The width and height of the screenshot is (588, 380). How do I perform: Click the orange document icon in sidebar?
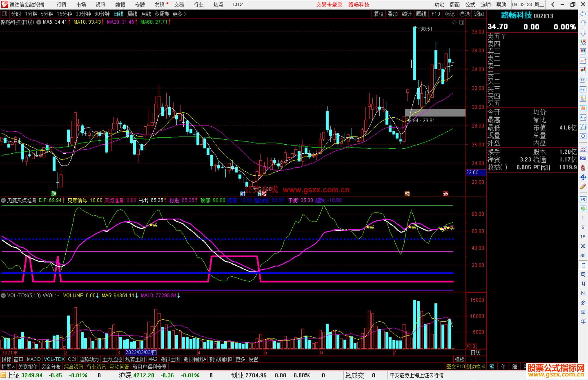click(583, 108)
